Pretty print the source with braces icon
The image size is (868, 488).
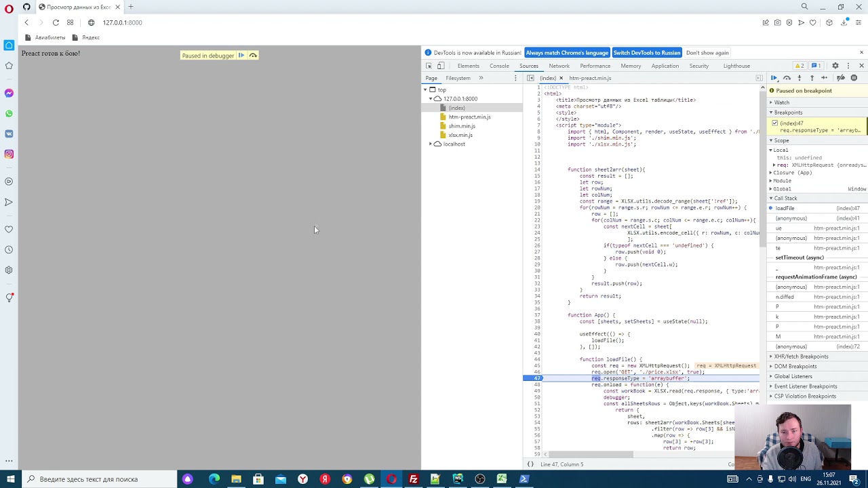[x=530, y=464]
